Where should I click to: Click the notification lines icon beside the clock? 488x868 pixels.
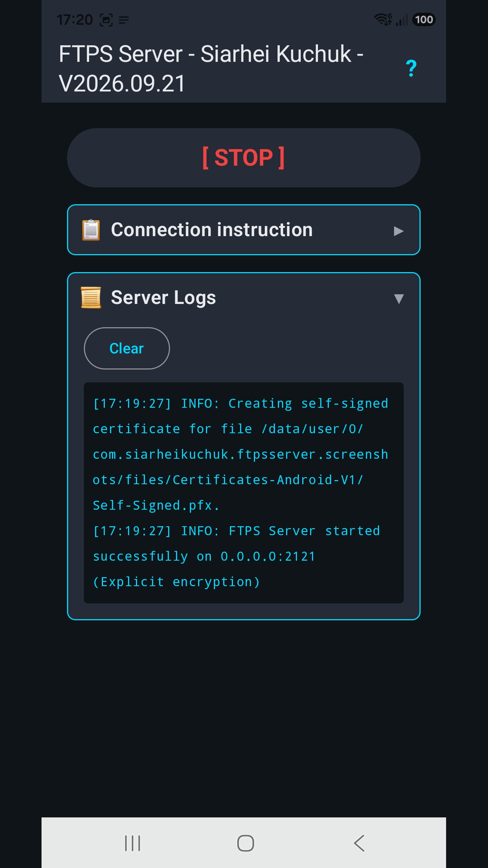pyautogui.click(x=124, y=20)
